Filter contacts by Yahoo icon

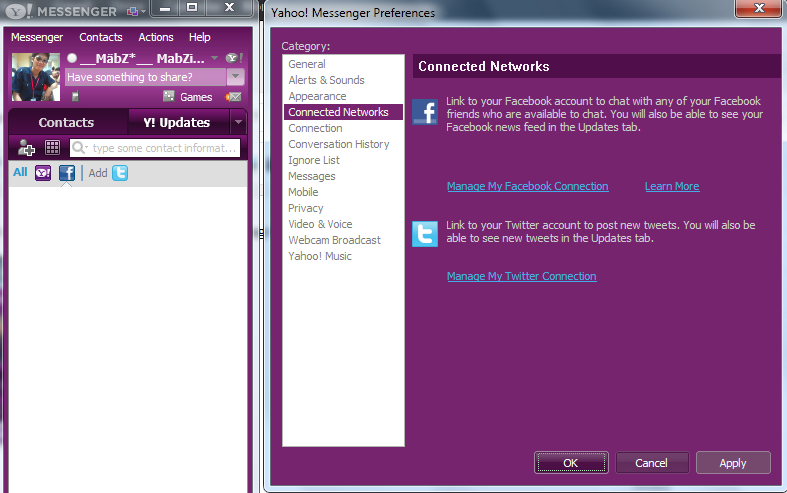43,173
